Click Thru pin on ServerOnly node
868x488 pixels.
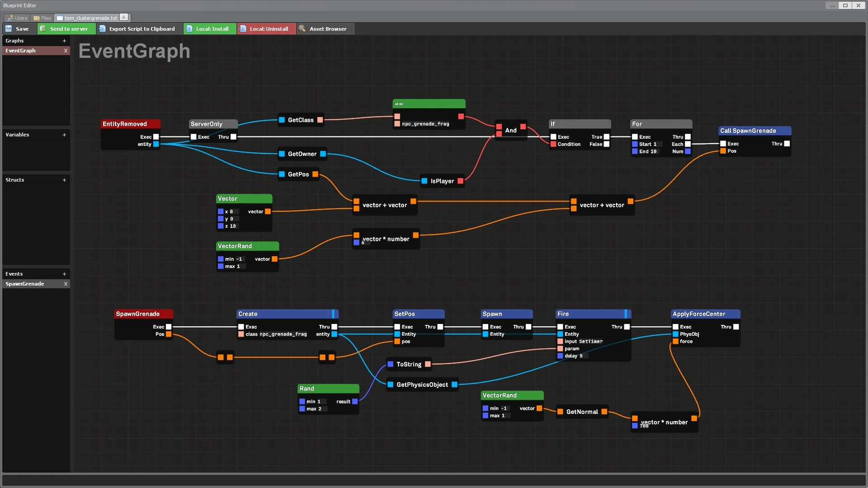233,137
